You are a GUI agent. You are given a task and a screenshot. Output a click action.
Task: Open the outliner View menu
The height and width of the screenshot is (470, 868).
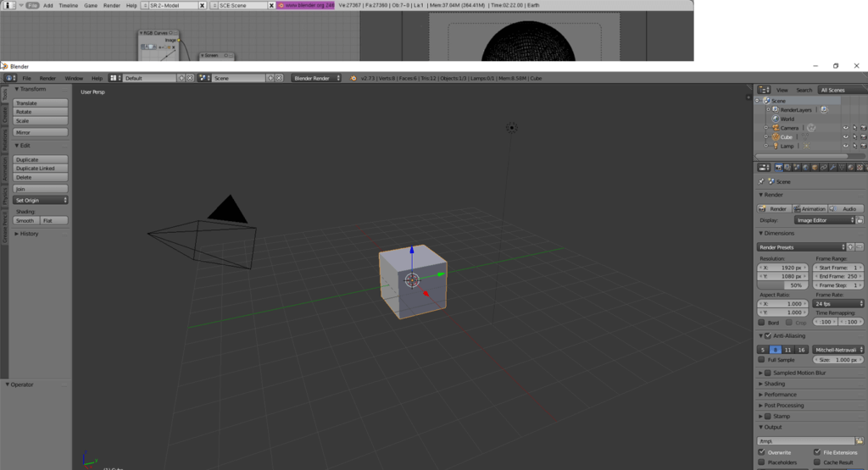point(782,90)
